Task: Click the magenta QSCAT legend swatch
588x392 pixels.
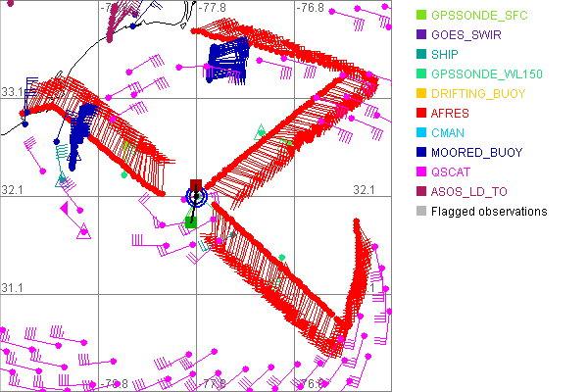Action: tap(421, 172)
